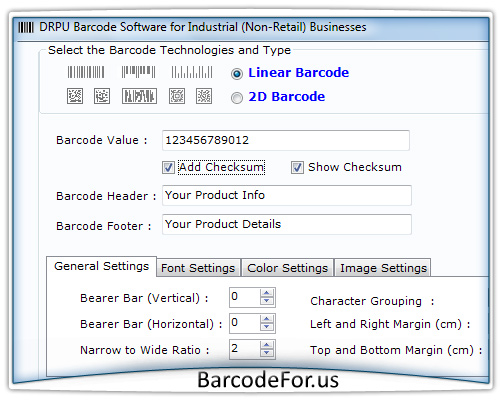Click the Barcode Footer label
The image size is (500, 400).
104,226
